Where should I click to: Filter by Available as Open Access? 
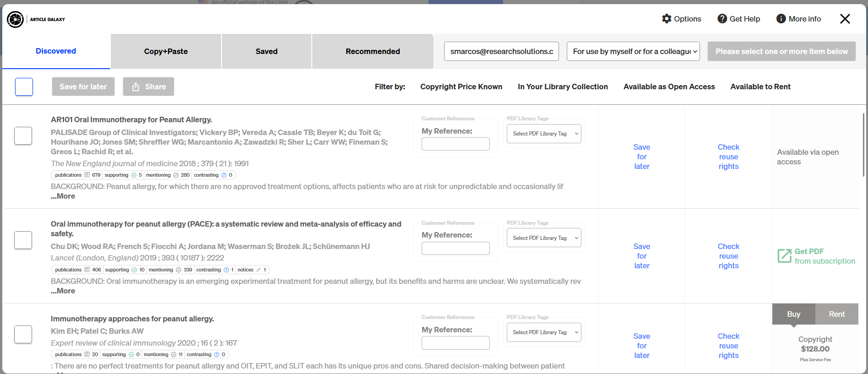coord(669,87)
